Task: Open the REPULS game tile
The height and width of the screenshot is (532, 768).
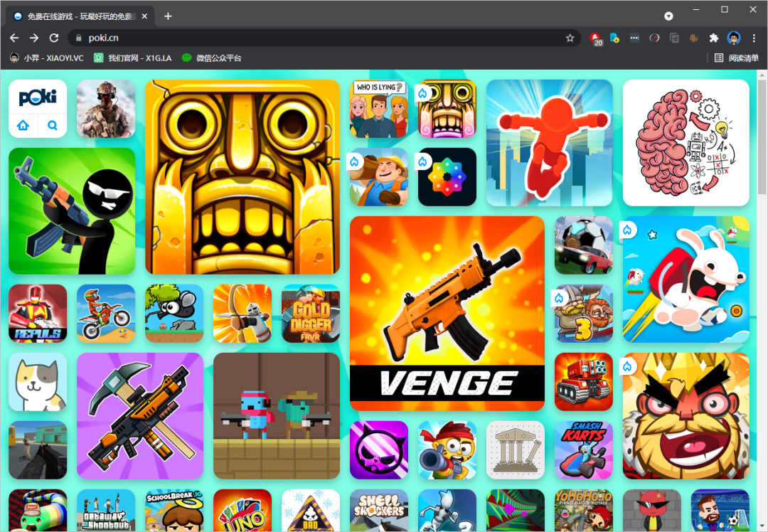Action: point(38,314)
